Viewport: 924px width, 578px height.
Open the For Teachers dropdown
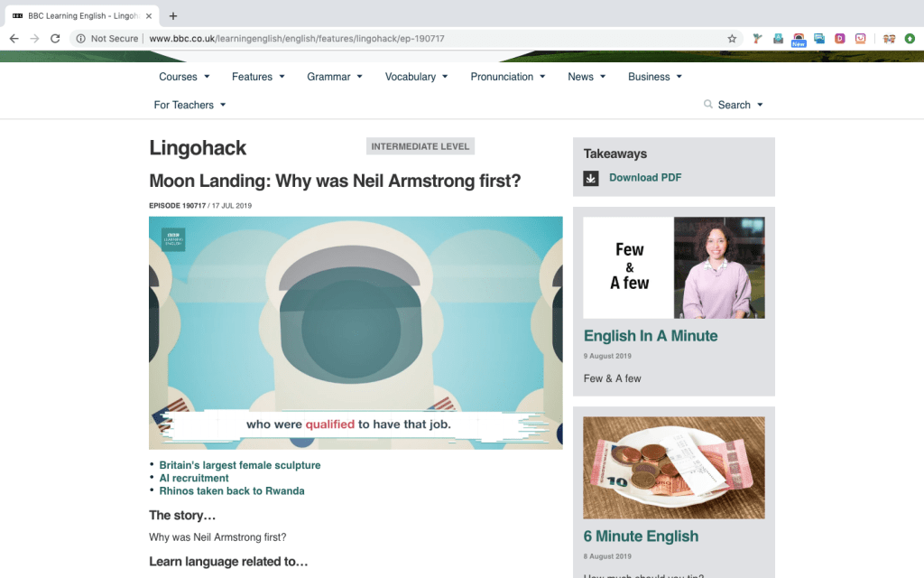click(189, 105)
